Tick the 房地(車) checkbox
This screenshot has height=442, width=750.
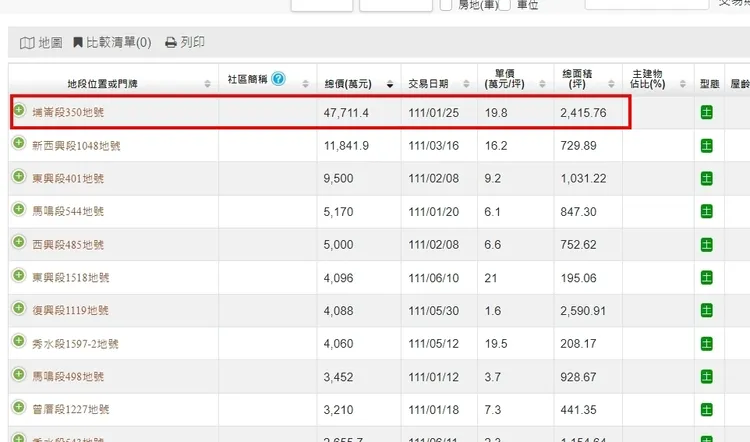(446, 5)
